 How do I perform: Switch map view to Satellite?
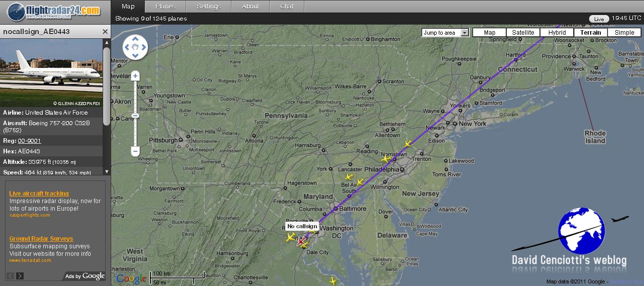pyautogui.click(x=523, y=33)
